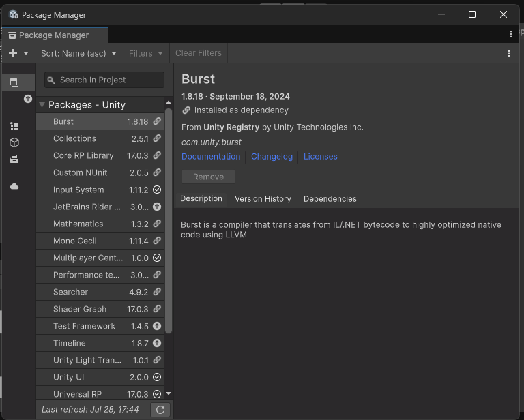Open the Burst Changelog link

coord(272,157)
